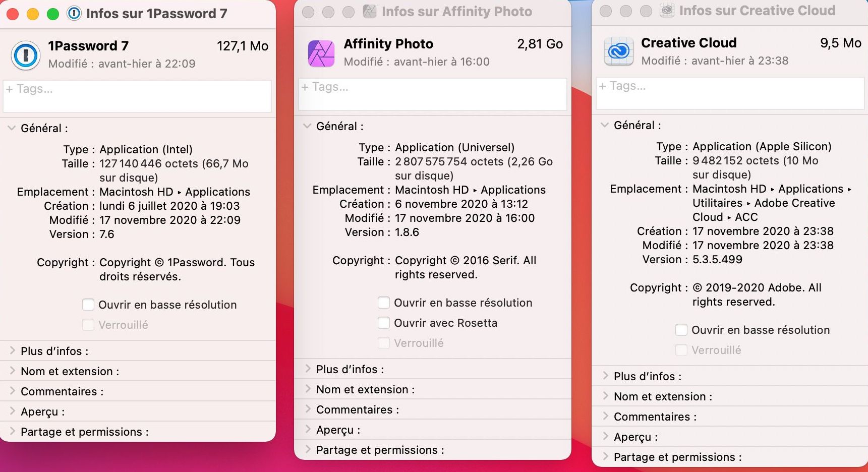Expand Commentaires in 1Password window
868x472 pixels.
coord(13,391)
